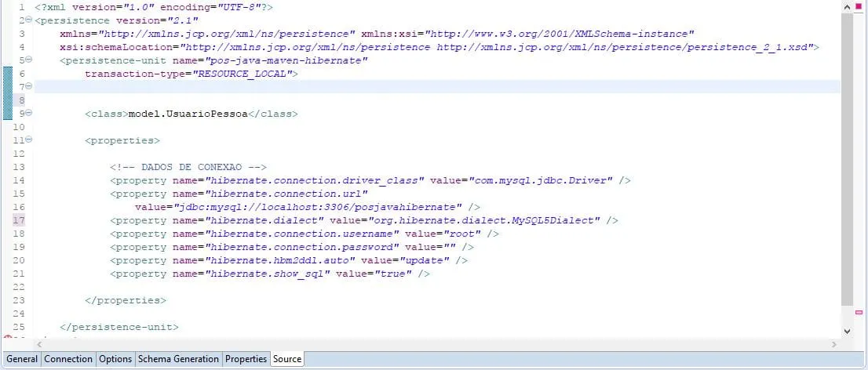Place cursor in the xml version declaration line
Image resolution: width=868 pixels, height=370 pixels.
coord(154,7)
